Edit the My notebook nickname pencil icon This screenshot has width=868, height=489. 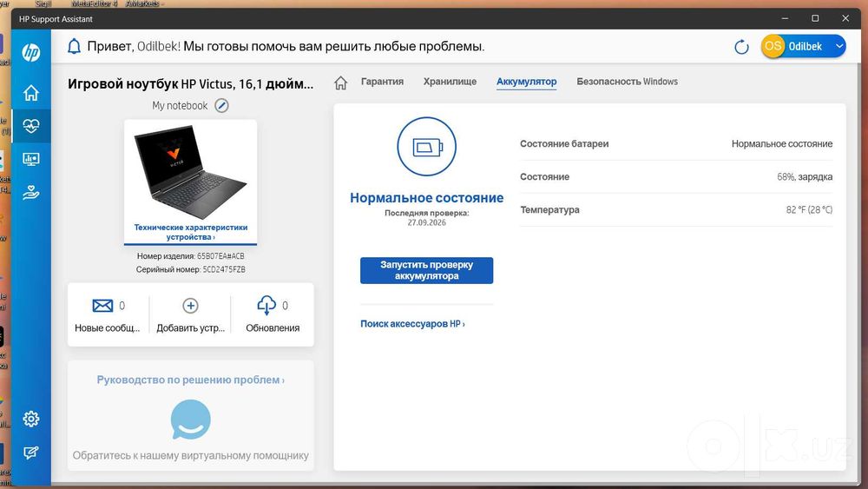click(221, 105)
